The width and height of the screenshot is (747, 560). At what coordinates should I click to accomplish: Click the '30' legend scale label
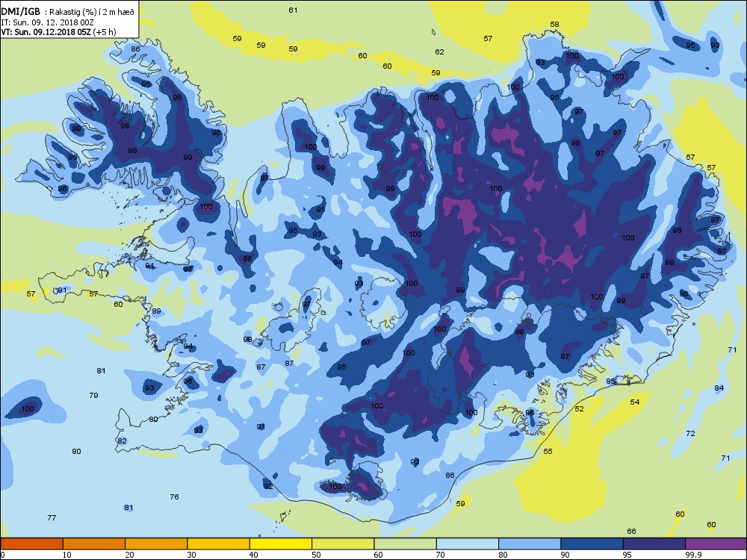[191, 555]
